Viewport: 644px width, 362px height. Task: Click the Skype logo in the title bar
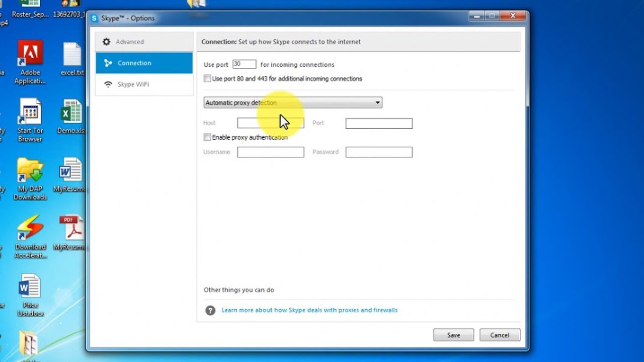click(94, 18)
